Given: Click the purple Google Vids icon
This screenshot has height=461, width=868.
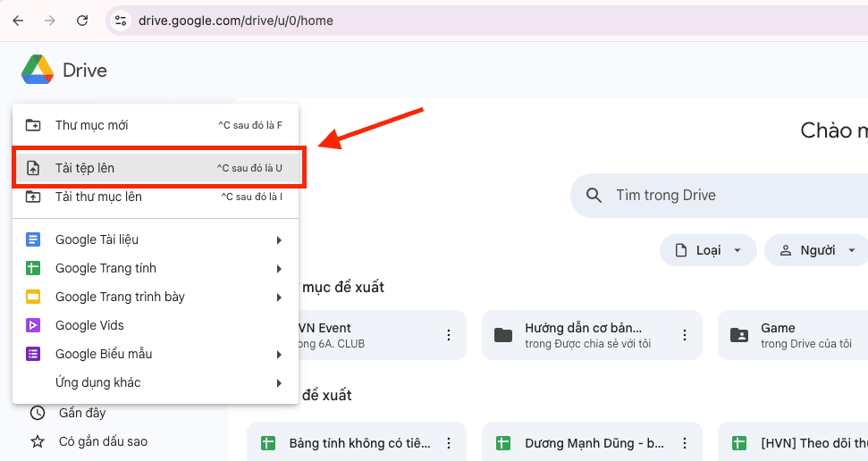Looking at the screenshot, I should click(x=33, y=325).
